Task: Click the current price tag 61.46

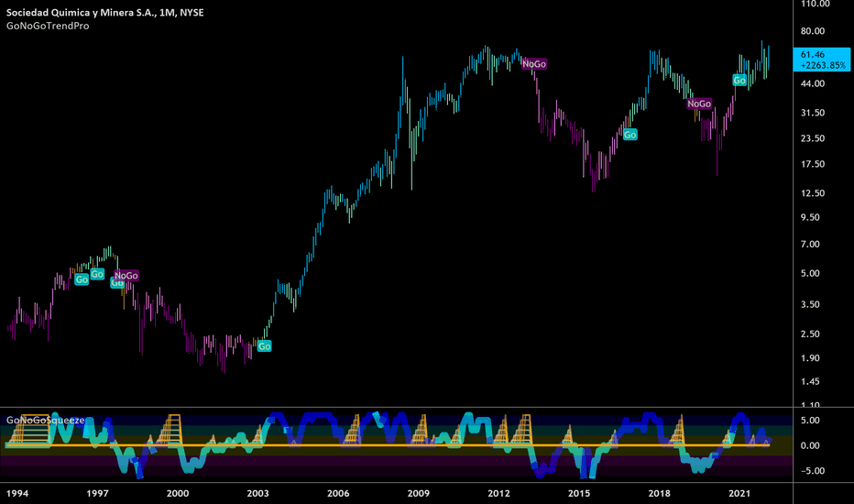Action: point(823,60)
